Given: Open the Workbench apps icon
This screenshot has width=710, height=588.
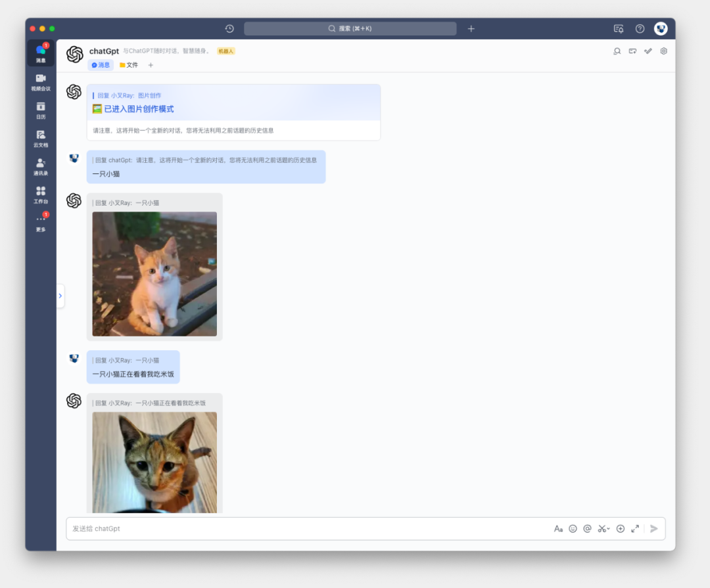Looking at the screenshot, I should pos(41,194).
